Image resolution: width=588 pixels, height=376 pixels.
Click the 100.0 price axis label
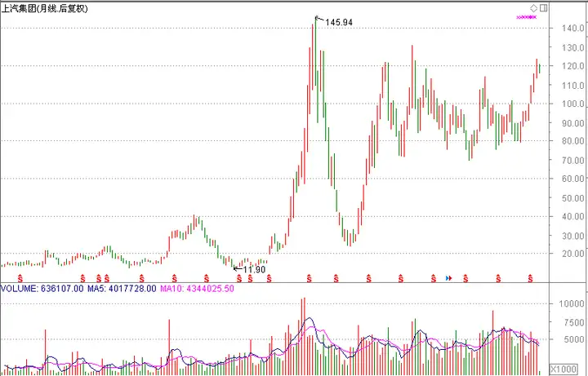pyautogui.click(x=572, y=104)
